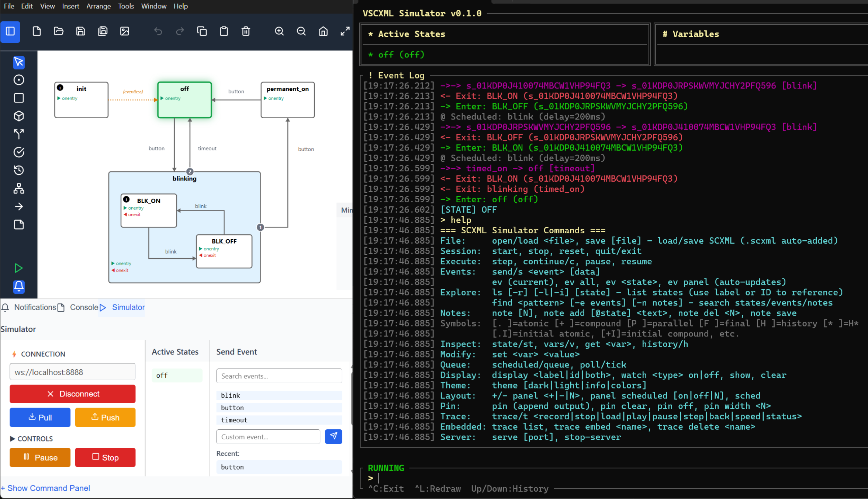Click the home reset view icon

pyautogui.click(x=323, y=31)
